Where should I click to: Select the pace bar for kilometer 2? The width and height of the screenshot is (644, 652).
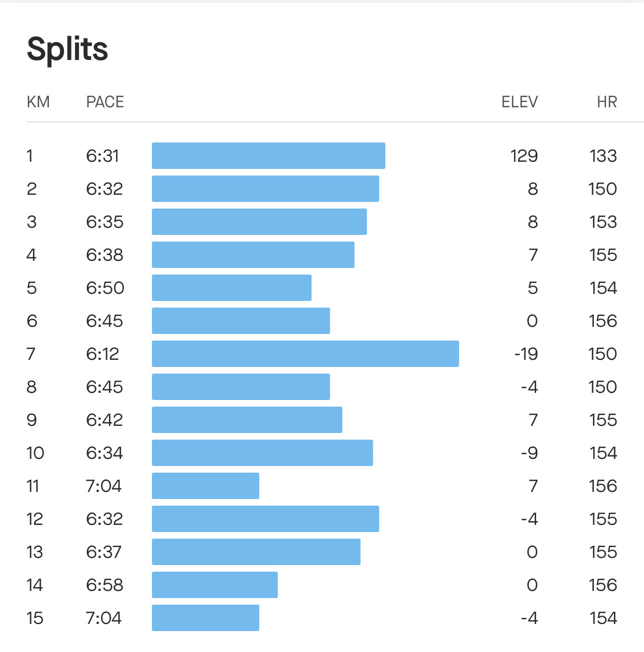[x=265, y=189]
